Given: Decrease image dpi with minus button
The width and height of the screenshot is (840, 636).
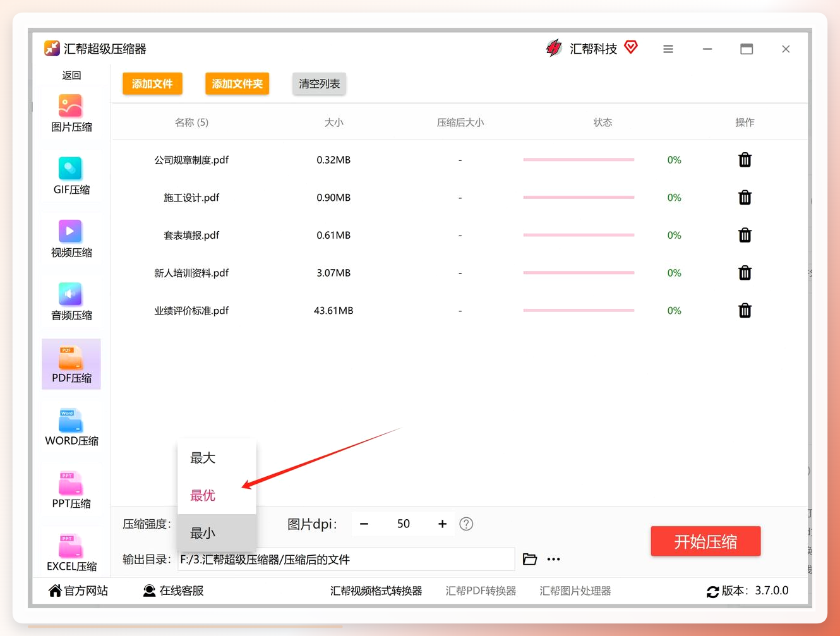Looking at the screenshot, I should [364, 524].
